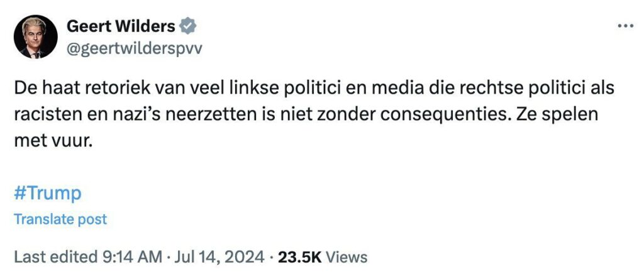Click the 23.5K view count

[x=299, y=257]
